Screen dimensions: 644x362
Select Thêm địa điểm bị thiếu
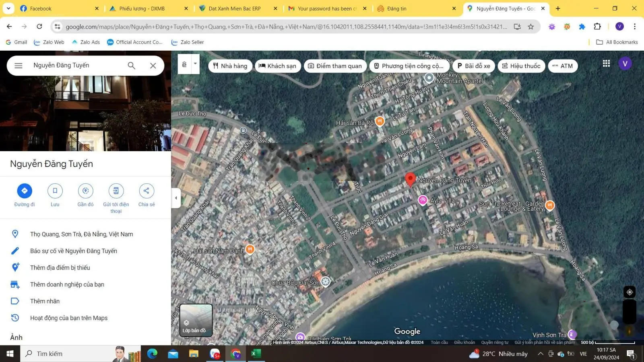coord(85,267)
